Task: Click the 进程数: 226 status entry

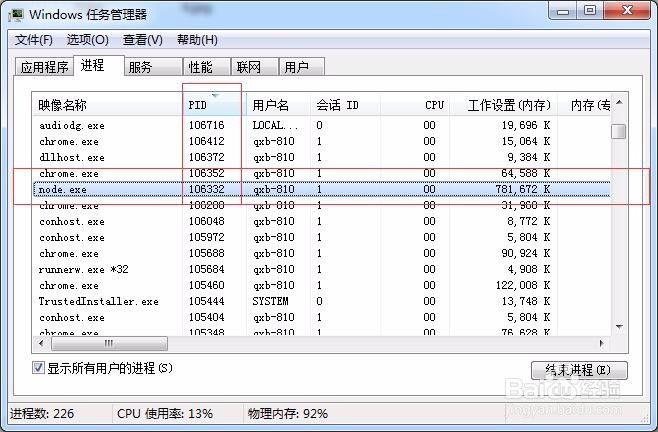Action: click(42, 414)
